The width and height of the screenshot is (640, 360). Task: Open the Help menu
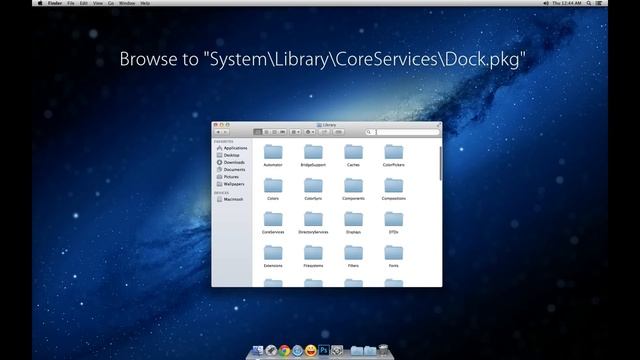click(x=145, y=3)
